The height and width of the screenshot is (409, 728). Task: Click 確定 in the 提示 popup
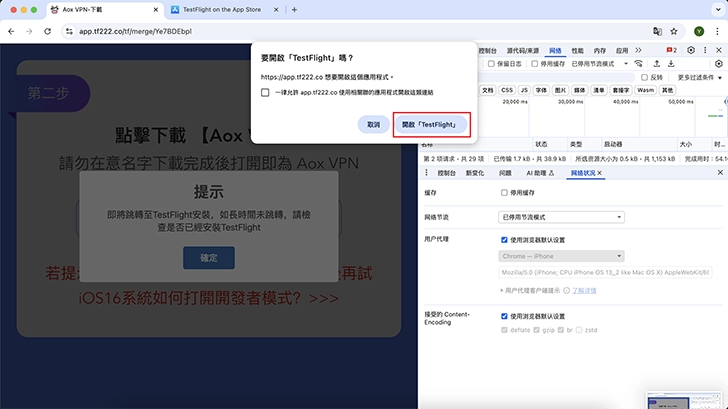pos(208,258)
